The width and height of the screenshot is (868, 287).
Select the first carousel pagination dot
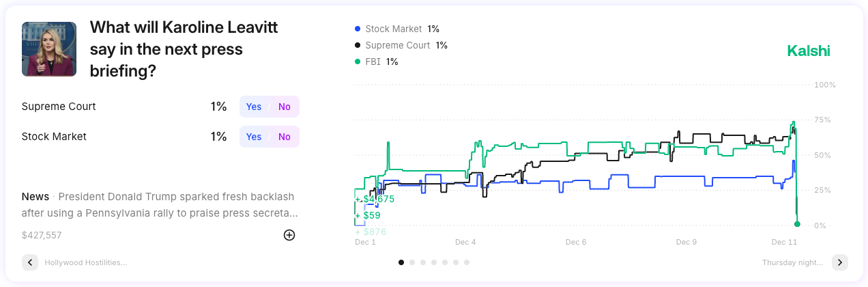[401, 262]
